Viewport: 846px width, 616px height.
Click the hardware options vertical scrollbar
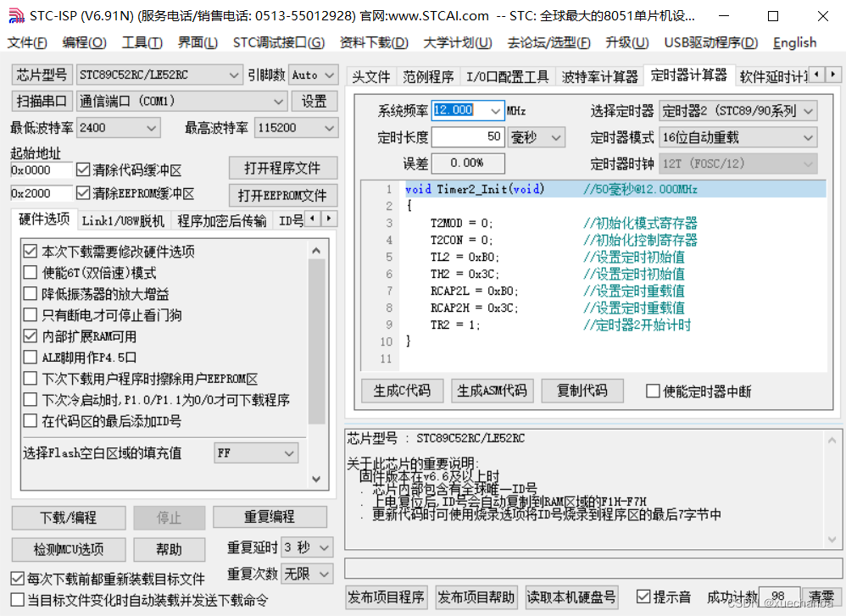[317, 342]
